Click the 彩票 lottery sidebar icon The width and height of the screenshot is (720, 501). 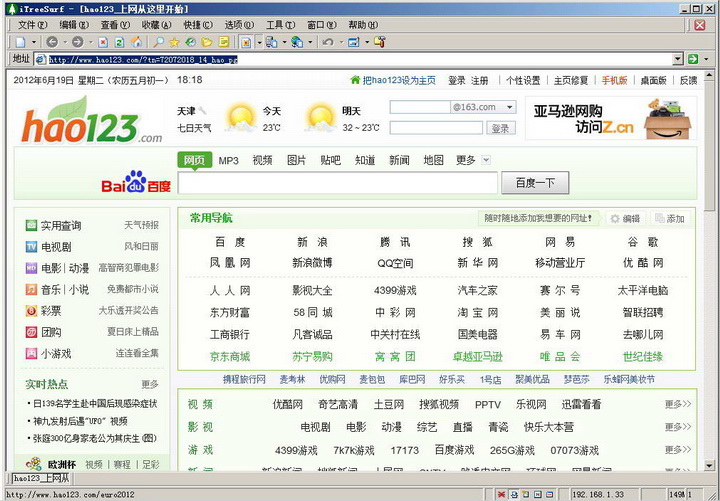[x=31, y=311]
